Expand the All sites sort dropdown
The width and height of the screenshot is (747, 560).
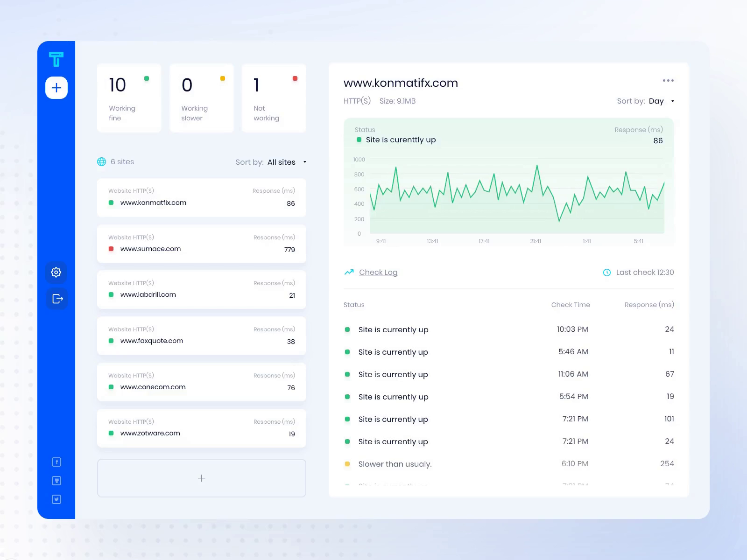tap(286, 162)
